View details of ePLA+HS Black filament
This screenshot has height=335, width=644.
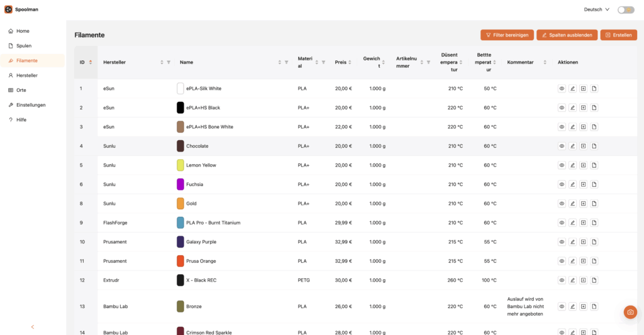tap(562, 108)
